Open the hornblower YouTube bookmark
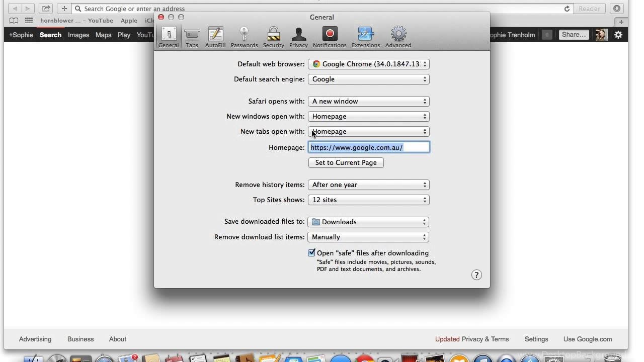This screenshot has height=362, width=644. pyautogui.click(x=76, y=21)
